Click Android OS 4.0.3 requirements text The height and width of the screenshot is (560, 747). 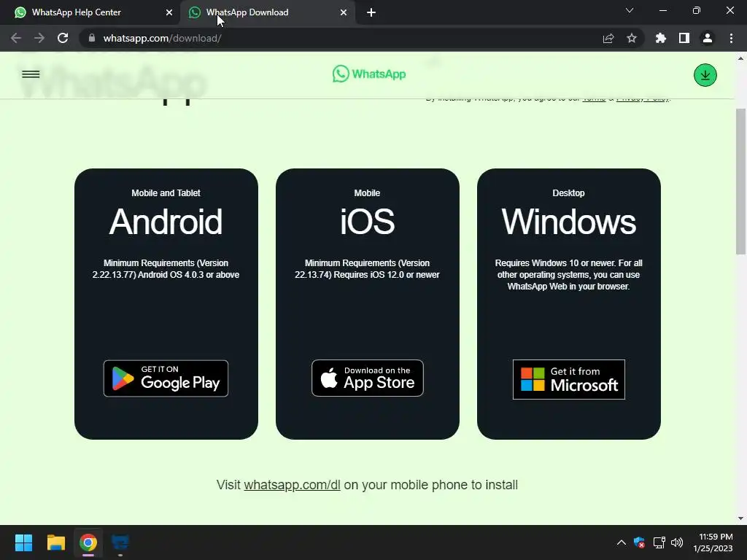[x=166, y=268]
